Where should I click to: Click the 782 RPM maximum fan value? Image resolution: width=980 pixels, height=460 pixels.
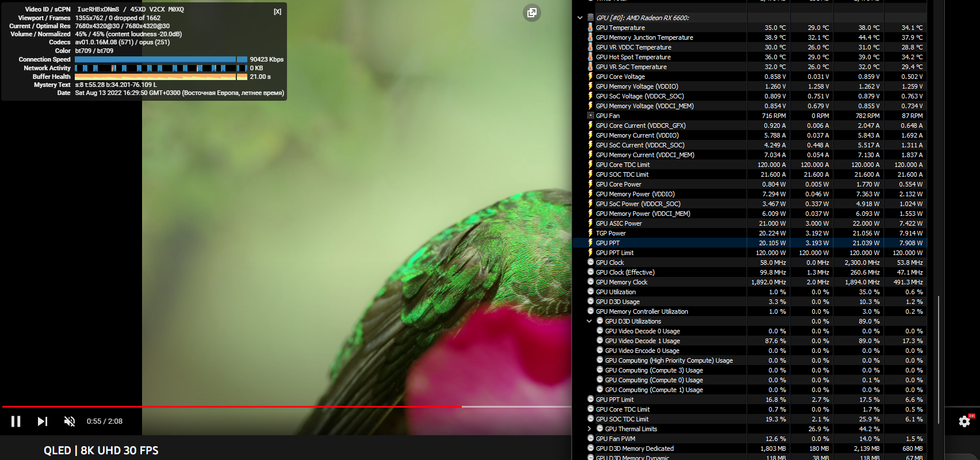click(x=867, y=116)
